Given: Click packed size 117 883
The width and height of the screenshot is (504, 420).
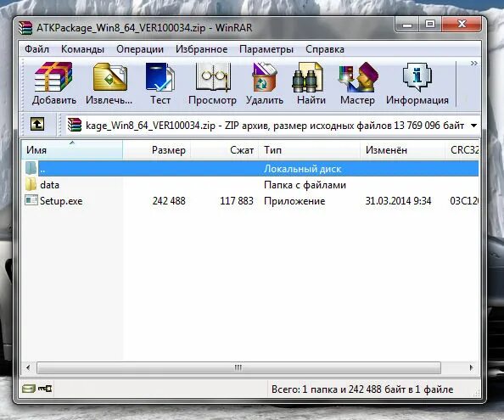Looking at the screenshot, I should pos(237,201).
